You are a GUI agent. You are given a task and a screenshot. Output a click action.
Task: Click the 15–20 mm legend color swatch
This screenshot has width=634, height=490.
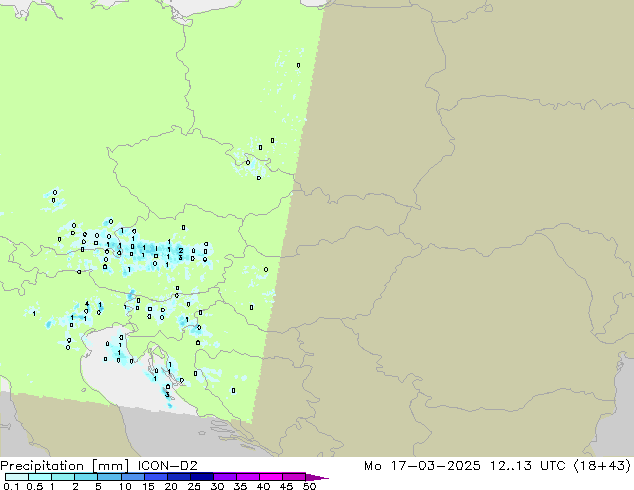[x=155, y=477]
